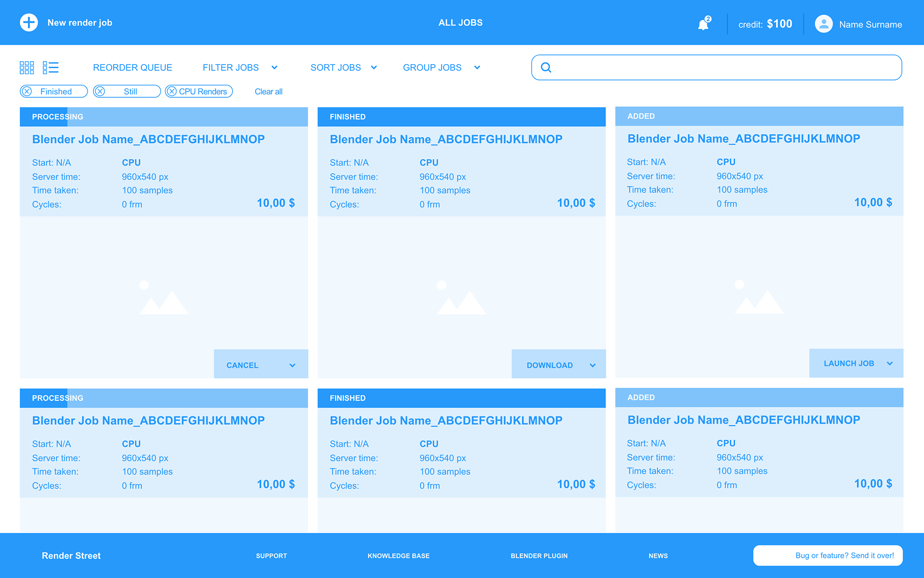Screen dimensions: 924x578
Task: Open Blender Plugin in the footer
Action: coord(539,556)
